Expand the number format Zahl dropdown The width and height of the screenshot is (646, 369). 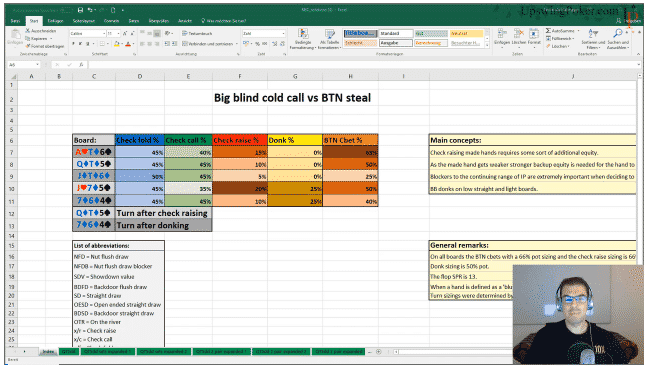tap(283, 33)
